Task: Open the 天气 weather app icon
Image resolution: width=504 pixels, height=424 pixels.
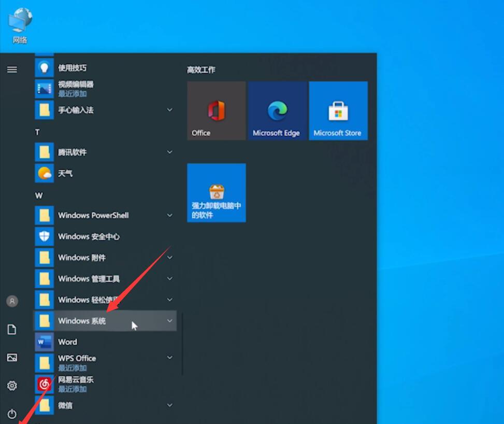Action: (45, 174)
